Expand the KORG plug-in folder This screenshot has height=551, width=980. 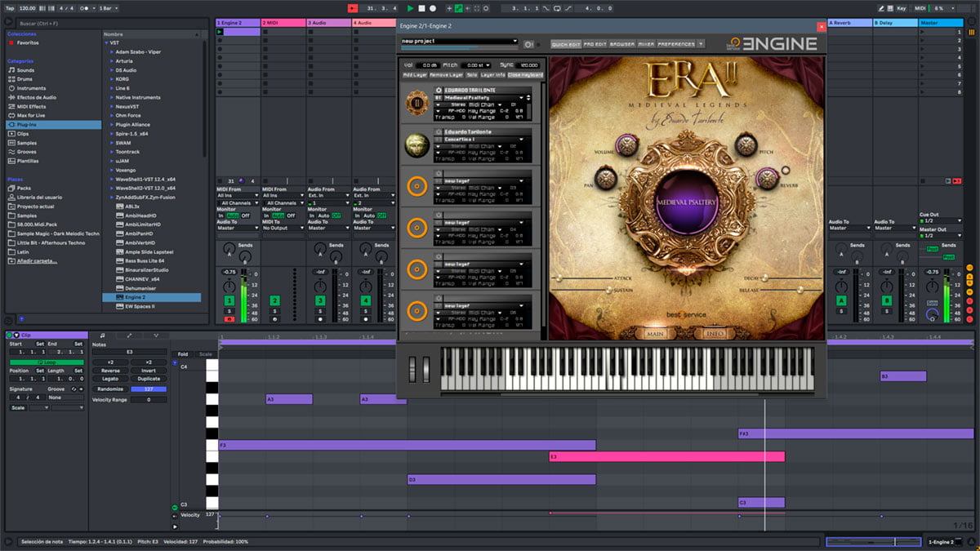[112, 79]
